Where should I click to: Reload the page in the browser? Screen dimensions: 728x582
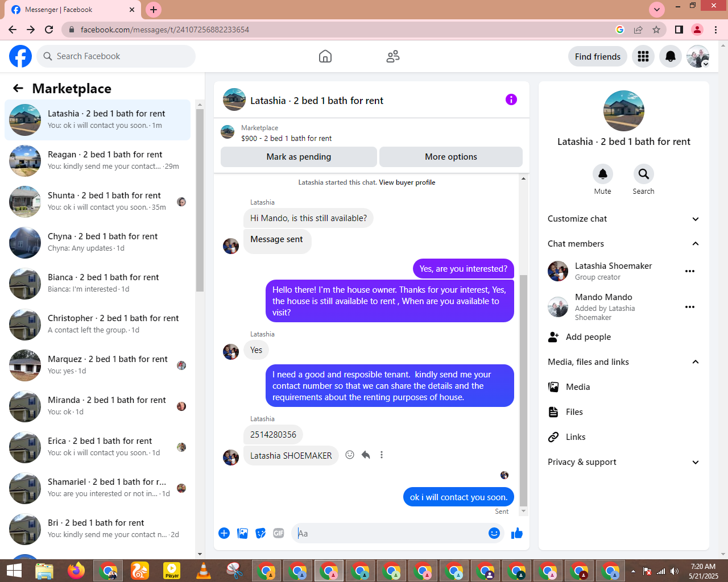click(x=49, y=30)
